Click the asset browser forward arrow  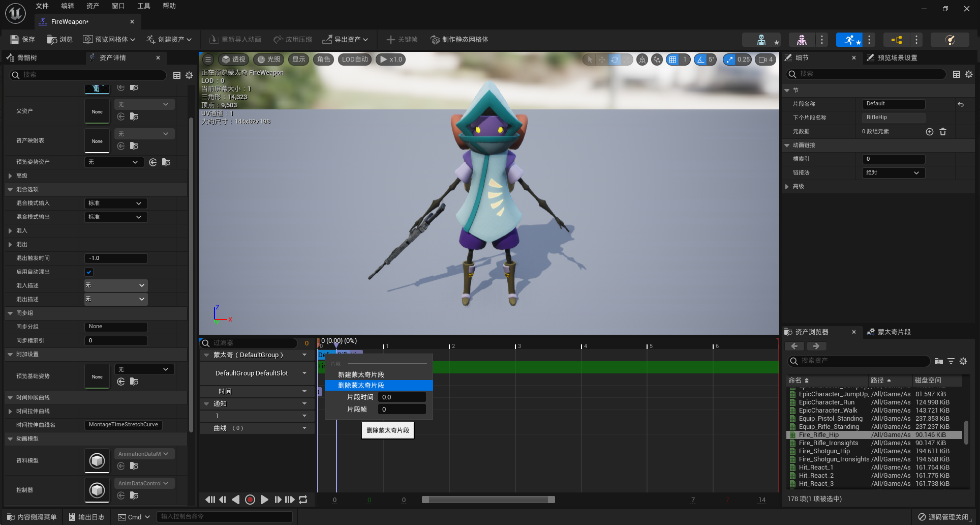click(x=816, y=346)
